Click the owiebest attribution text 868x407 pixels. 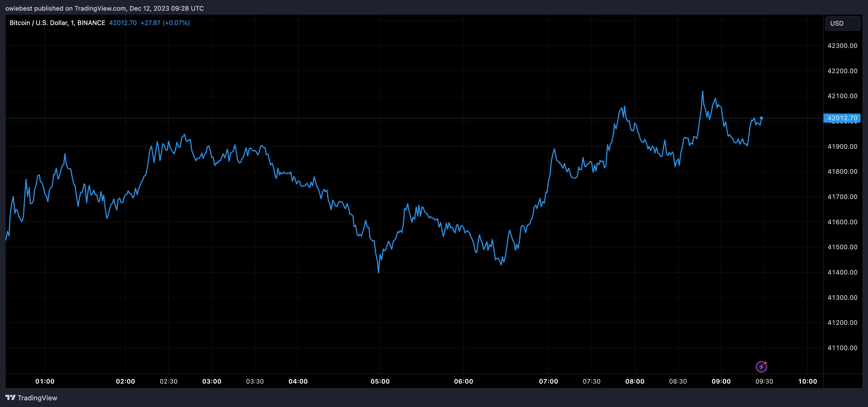pos(19,9)
